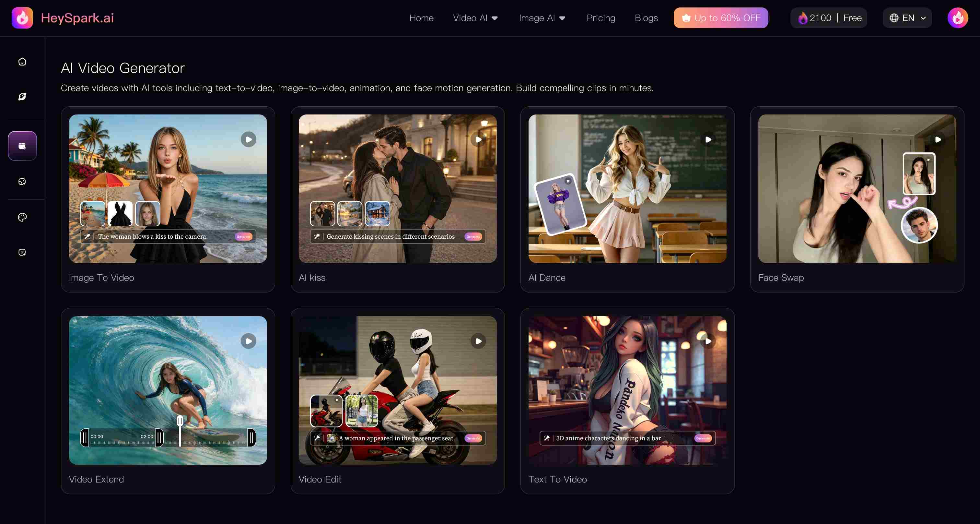Screen dimensions: 980x524
Task: Click the HeySpark.ai flame logo
Action: click(22, 18)
